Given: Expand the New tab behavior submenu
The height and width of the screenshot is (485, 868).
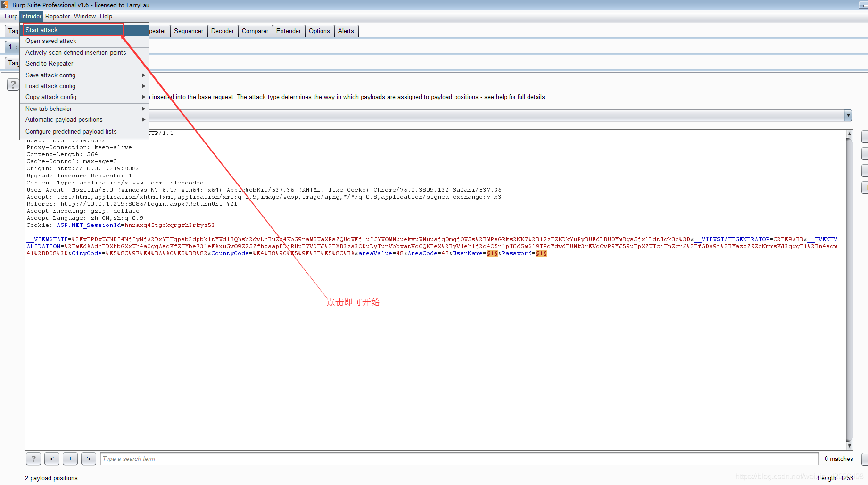Looking at the screenshot, I should tap(84, 109).
